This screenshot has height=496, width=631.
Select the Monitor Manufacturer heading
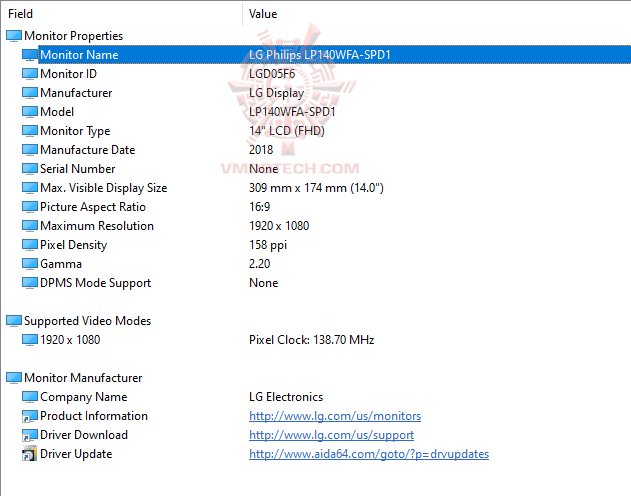[83, 378]
